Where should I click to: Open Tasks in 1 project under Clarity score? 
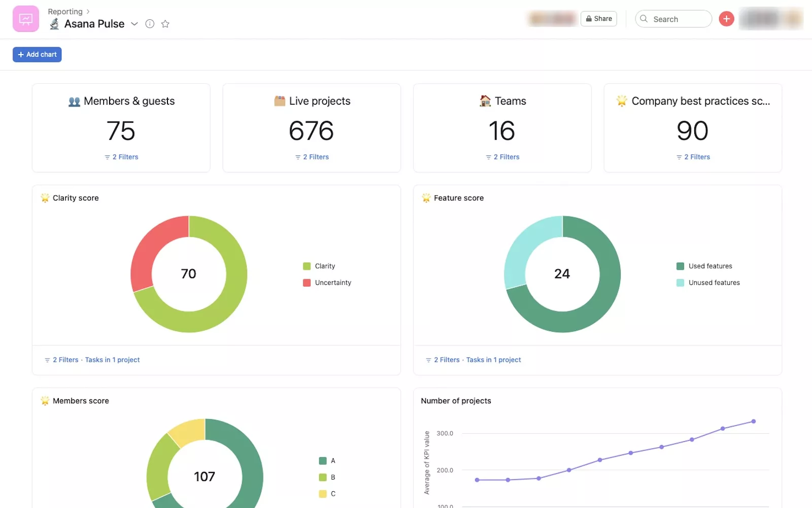click(112, 360)
